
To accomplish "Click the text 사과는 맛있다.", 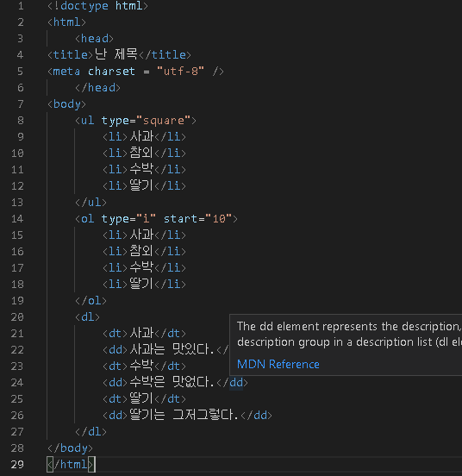I will (172, 350).
